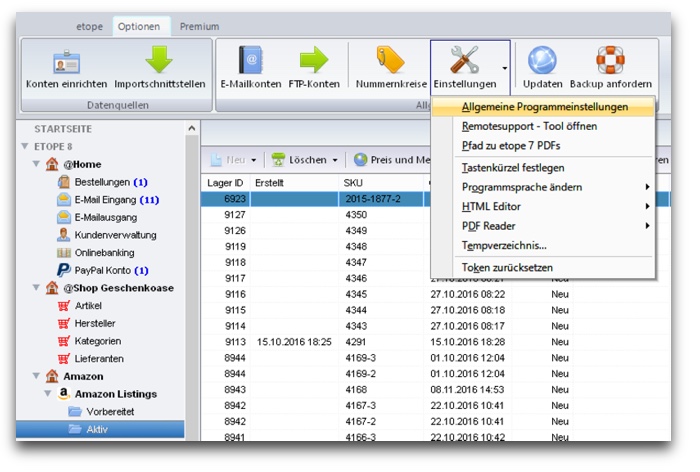Open the Einstellungen dropdown arrow
This screenshot has width=700, height=472.
pos(504,68)
